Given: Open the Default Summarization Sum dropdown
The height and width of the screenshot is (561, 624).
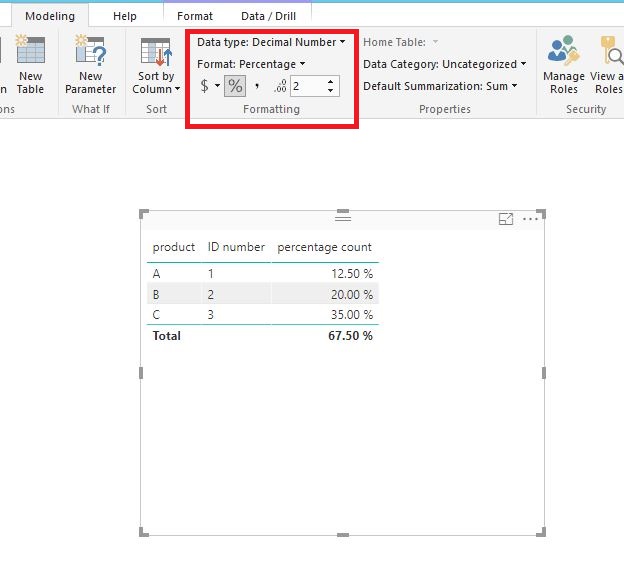Looking at the screenshot, I should (x=440, y=86).
